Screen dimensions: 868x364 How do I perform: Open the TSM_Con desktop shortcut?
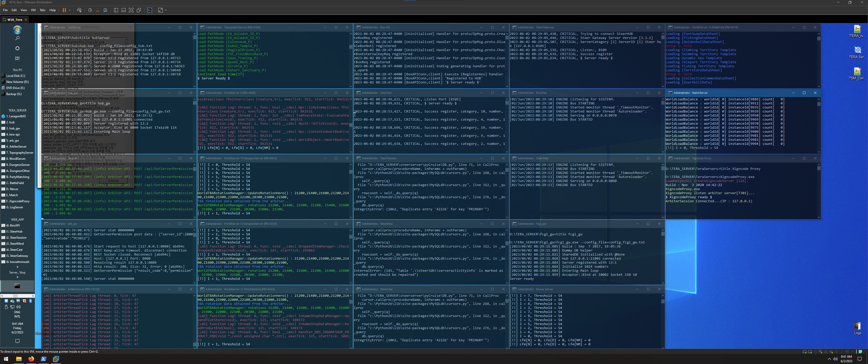857,74
